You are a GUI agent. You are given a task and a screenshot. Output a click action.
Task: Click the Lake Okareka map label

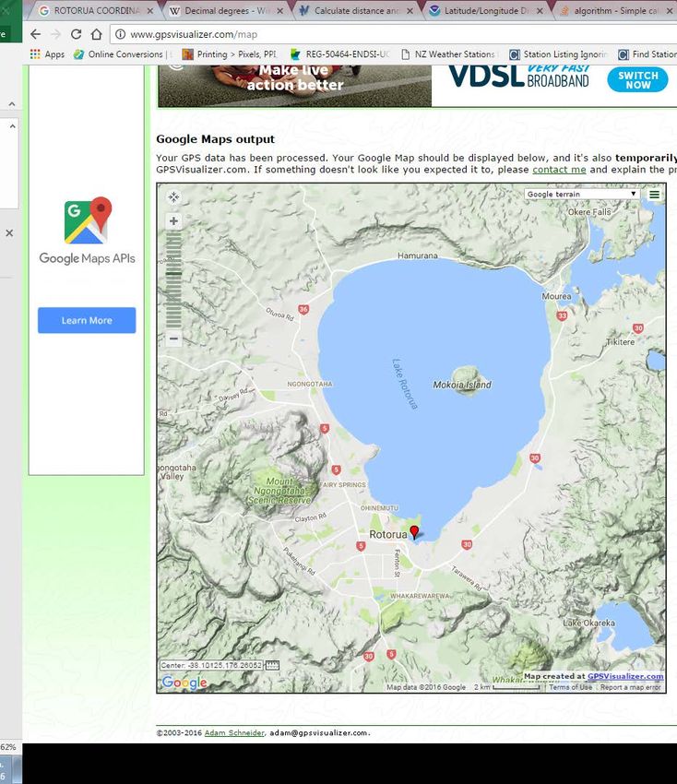[589, 623]
